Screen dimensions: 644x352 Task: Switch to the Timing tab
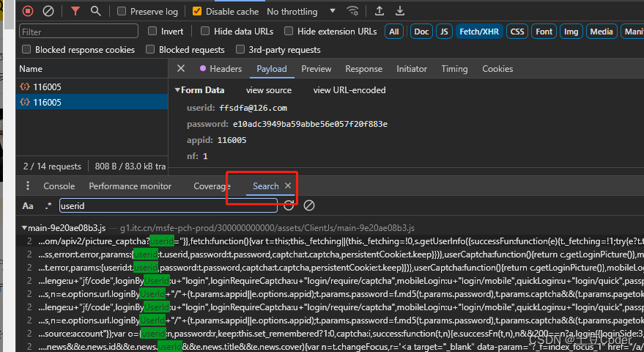tap(454, 69)
